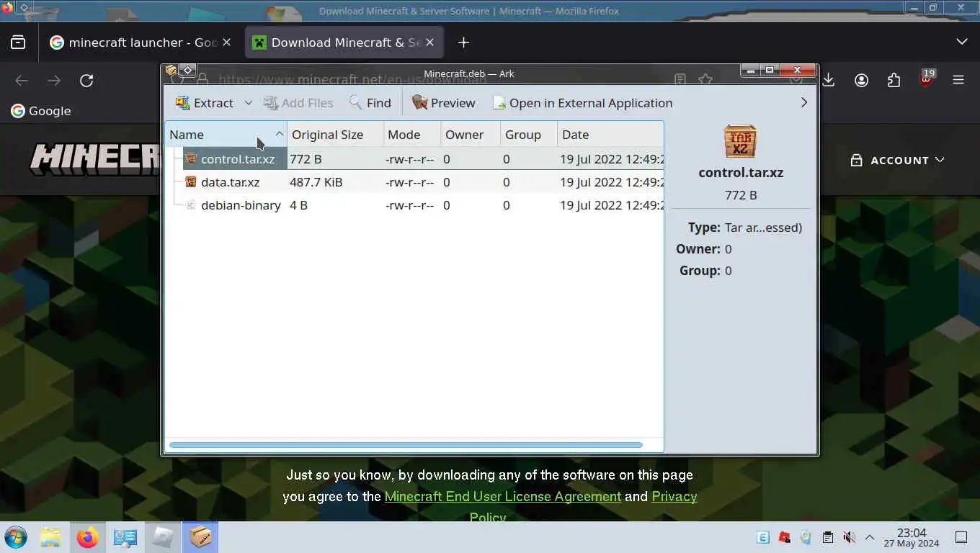Sort by Owner column header
Screen dimensions: 980x553
click(470, 135)
